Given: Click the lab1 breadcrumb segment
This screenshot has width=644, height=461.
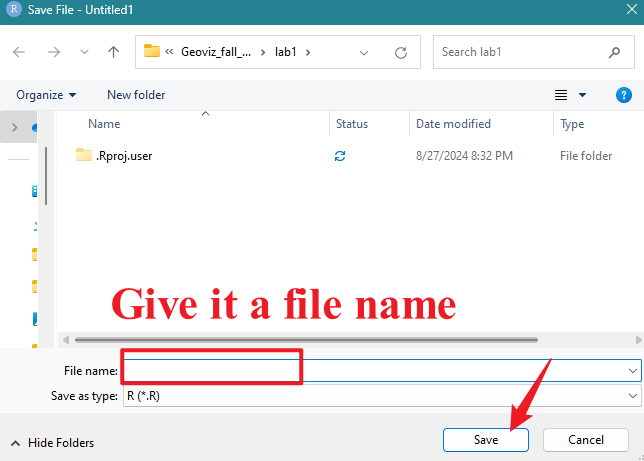Looking at the screenshot, I should point(285,52).
